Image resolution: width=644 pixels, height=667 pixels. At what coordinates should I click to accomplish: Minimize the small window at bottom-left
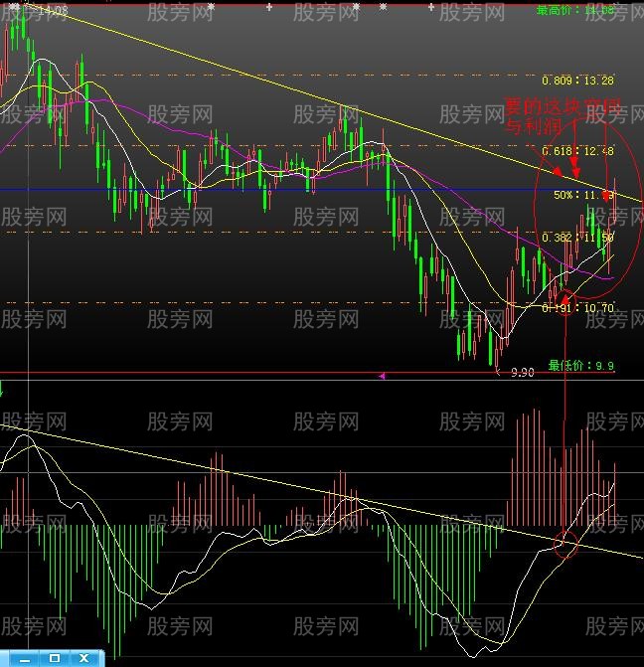pyautogui.click(x=25, y=659)
